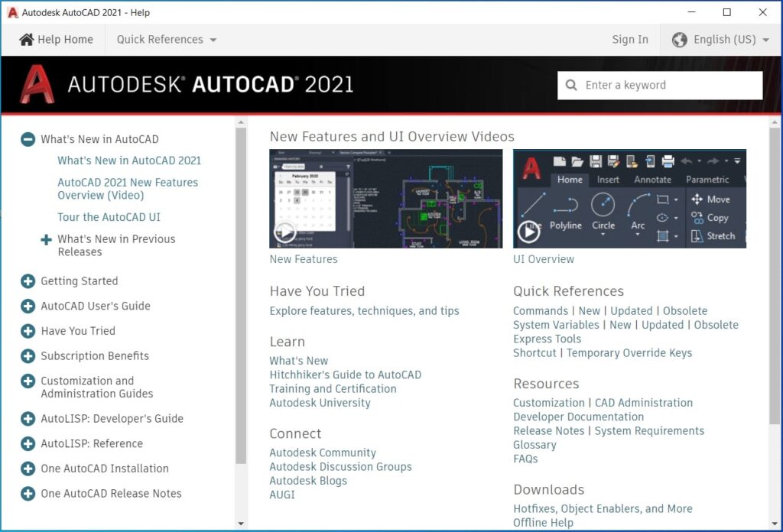The image size is (783, 532).
Task: Open Express Tools link
Action: pyautogui.click(x=547, y=339)
